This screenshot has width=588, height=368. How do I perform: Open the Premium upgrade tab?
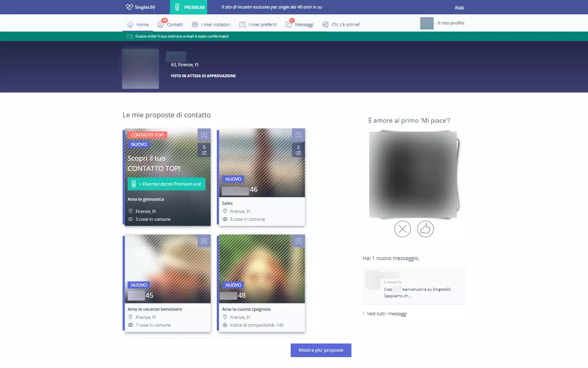(189, 7)
